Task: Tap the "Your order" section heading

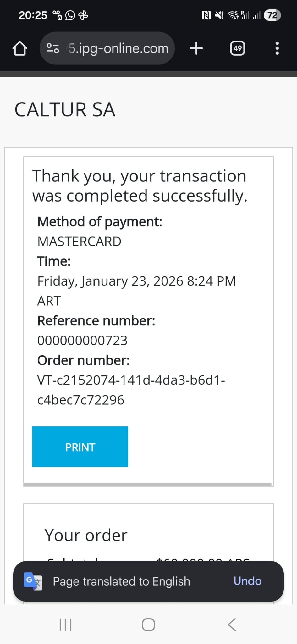Action: click(86, 535)
